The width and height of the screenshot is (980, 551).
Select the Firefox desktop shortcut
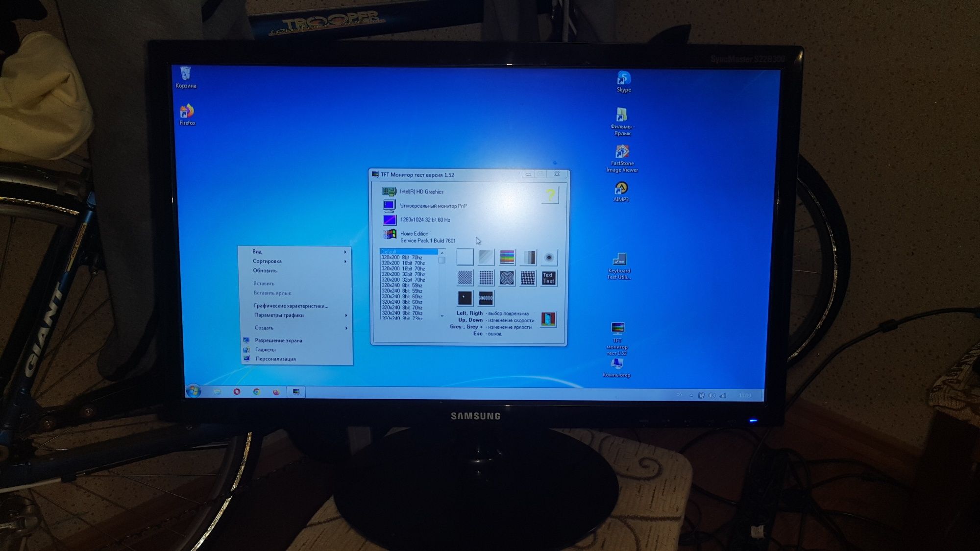pyautogui.click(x=187, y=115)
